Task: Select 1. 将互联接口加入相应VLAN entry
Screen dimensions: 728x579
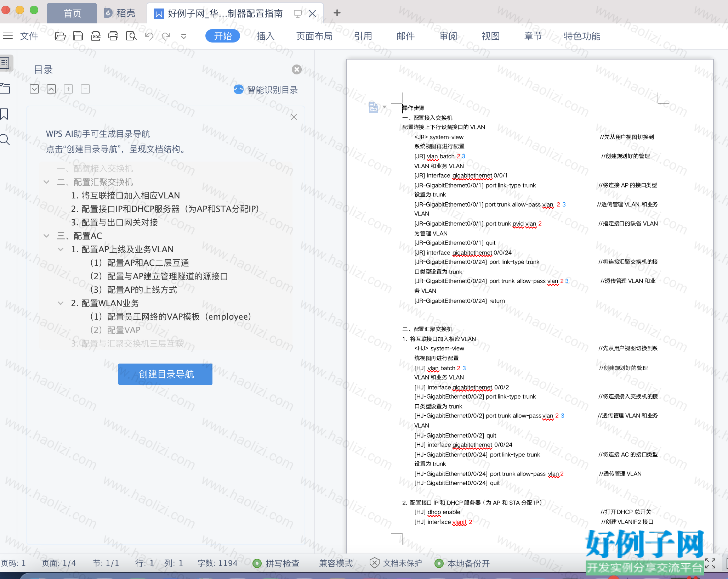Action: [x=125, y=196]
